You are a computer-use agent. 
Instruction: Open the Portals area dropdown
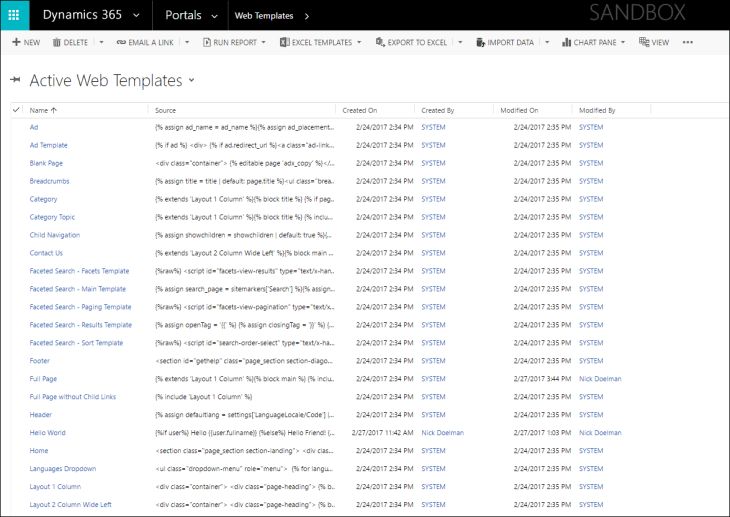click(x=213, y=15)
